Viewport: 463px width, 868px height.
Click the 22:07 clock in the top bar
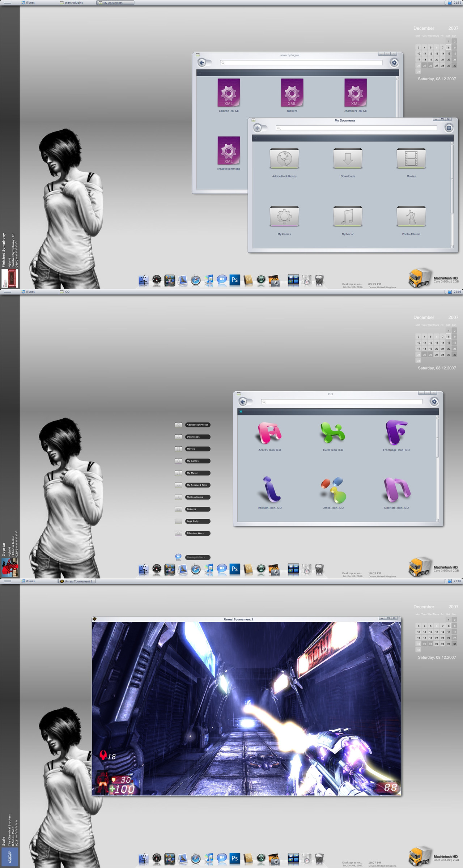(x=458, y=581)
